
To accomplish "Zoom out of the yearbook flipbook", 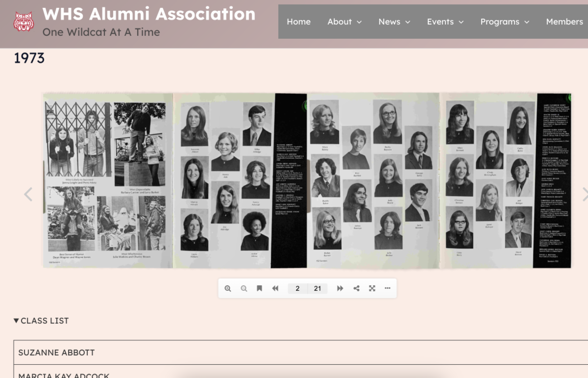I will 244,288.
